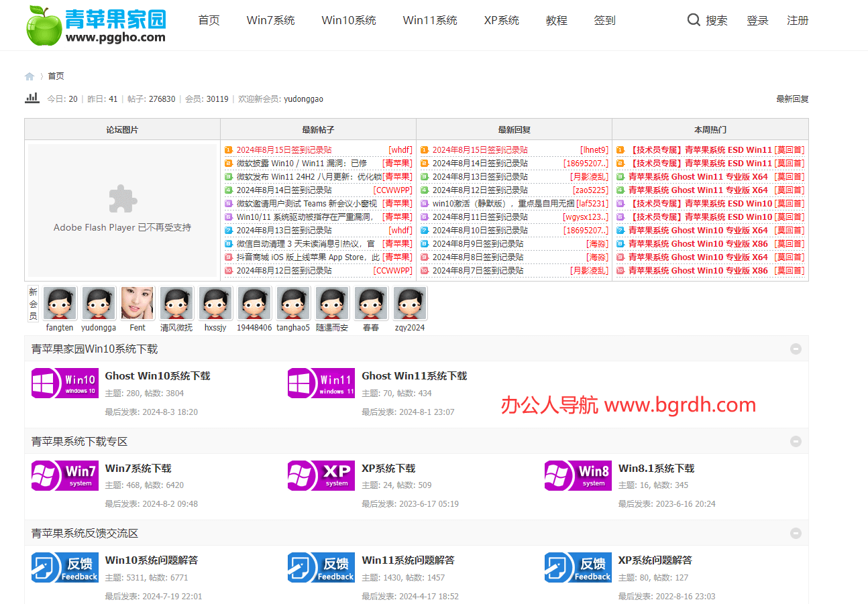Image resolution: width=868 pixels, height=604 pixels.
Task: Open the Win10 Feedback forum icon
Action: tap(65, 567)
